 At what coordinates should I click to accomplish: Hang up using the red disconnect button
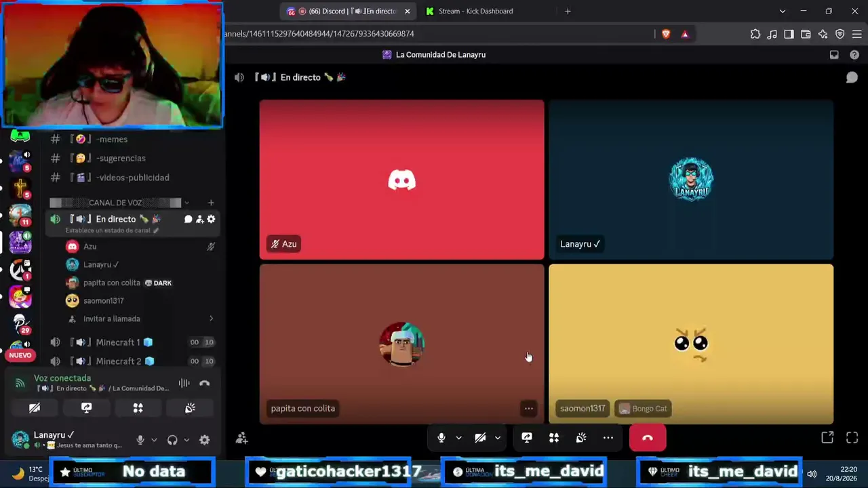pyautogui.click(x=648, y=438)
